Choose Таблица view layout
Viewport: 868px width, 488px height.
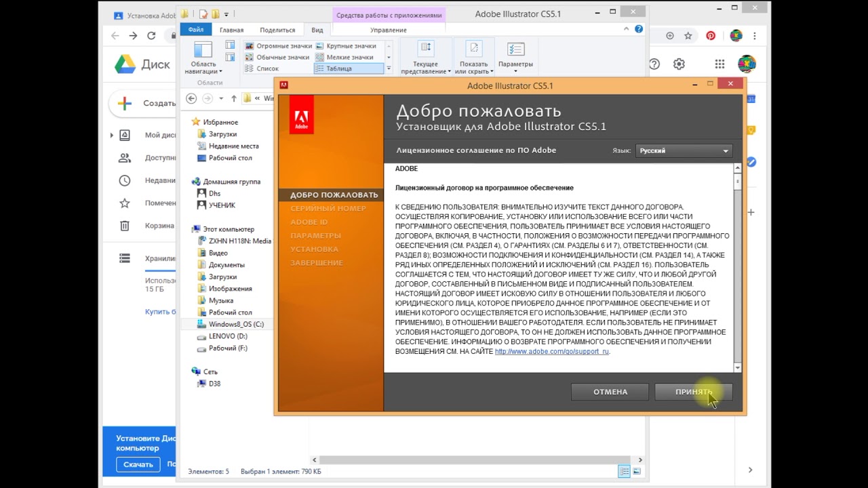click(349, 68)
